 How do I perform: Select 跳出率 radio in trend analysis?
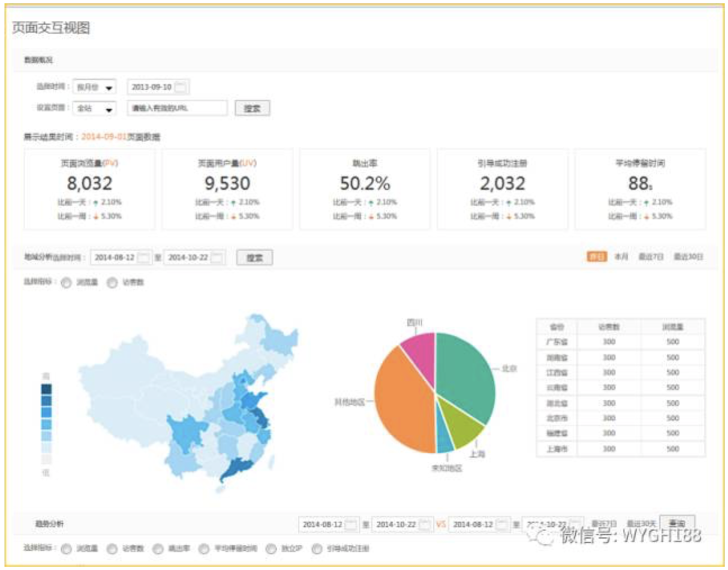[158, 549]
